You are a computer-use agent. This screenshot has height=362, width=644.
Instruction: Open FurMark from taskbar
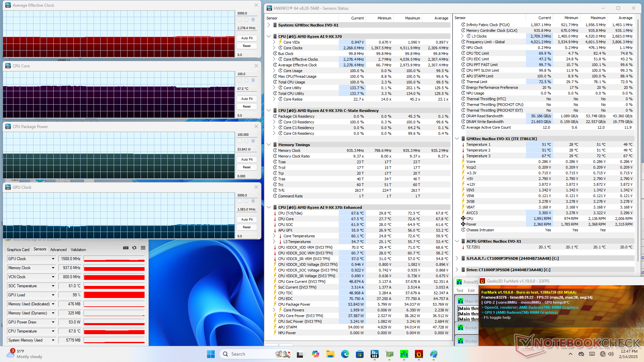pos(419,354)
